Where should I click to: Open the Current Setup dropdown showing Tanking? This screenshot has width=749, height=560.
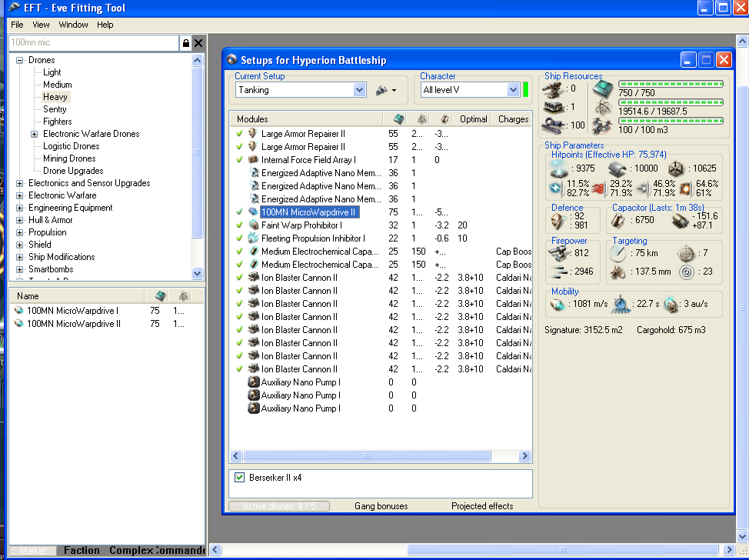(x=359, y=90)
